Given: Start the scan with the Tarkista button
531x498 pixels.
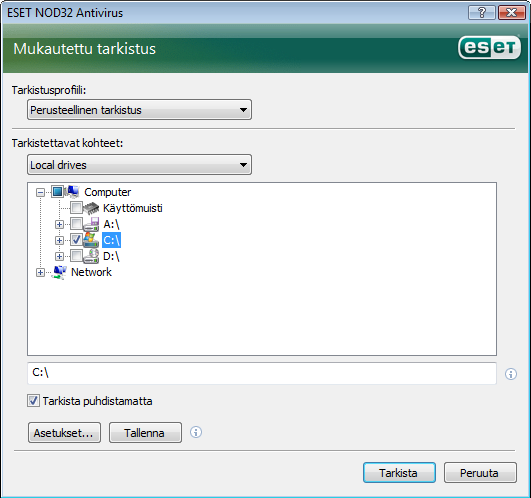Looking at the screenshot, I should pyautogui.click(x=399, y=472).
